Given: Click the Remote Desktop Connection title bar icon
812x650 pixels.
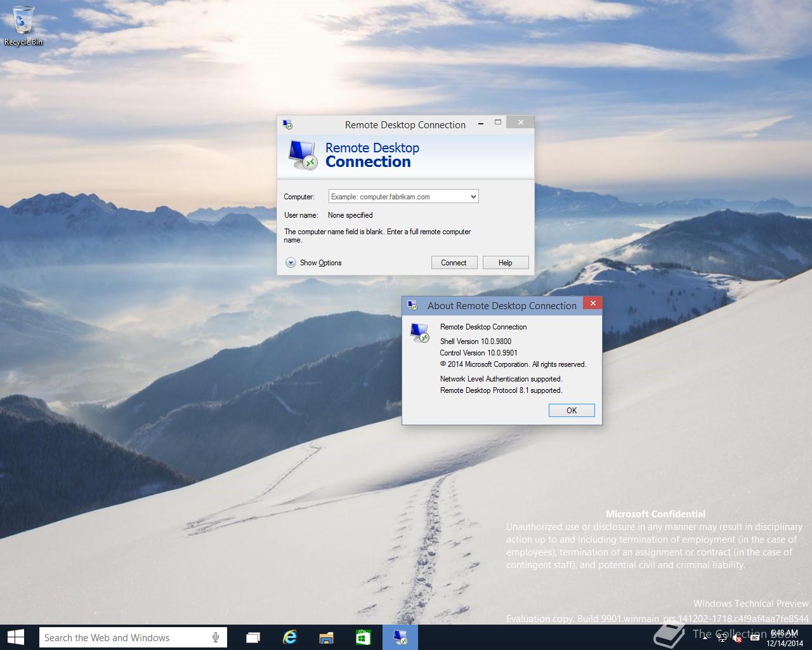Looking at the screenshot, I should 287,124.
